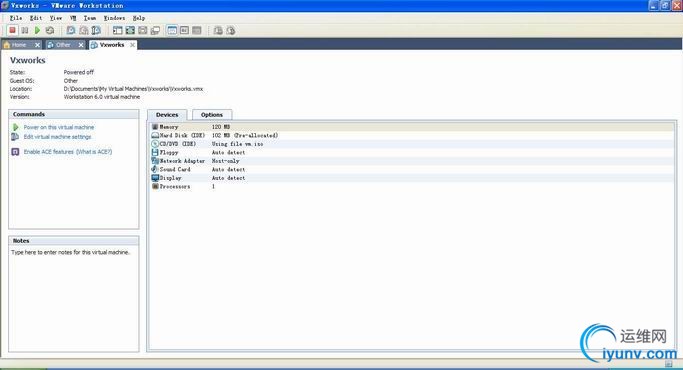The height and width of the screenshot is (370, 683).
Task: Click the Network Adapter device icon
Action: pyautogui.click(x=155, y=161)
